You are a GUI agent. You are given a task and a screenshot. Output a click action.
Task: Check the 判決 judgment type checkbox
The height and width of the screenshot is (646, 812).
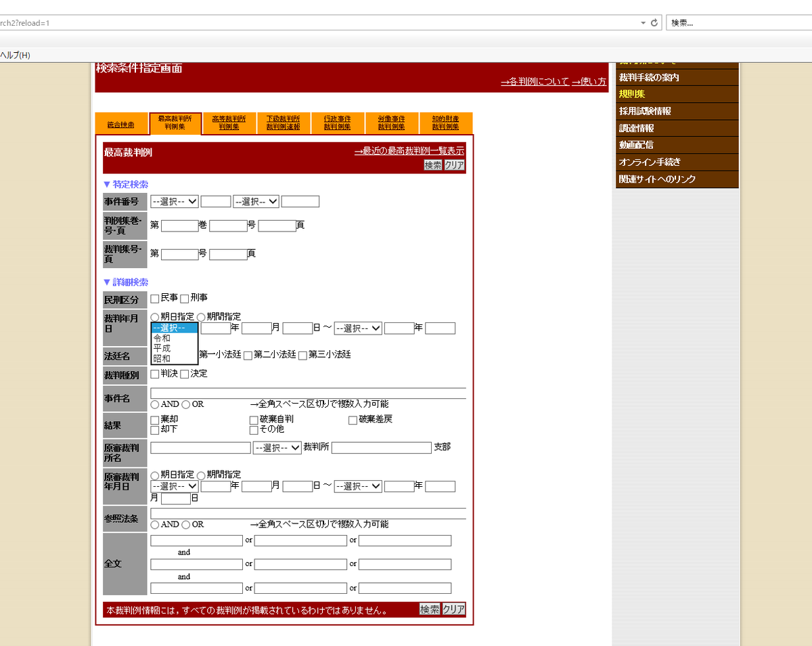154,373
